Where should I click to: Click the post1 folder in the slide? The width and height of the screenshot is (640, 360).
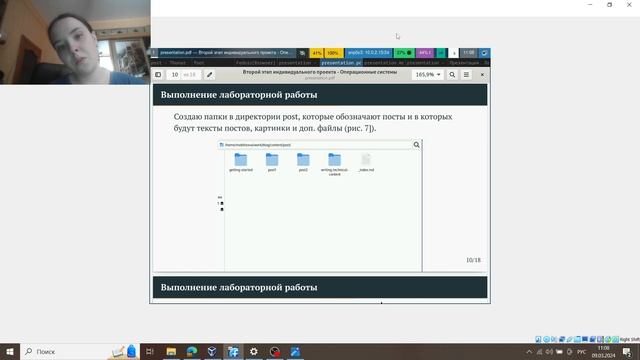272,162
